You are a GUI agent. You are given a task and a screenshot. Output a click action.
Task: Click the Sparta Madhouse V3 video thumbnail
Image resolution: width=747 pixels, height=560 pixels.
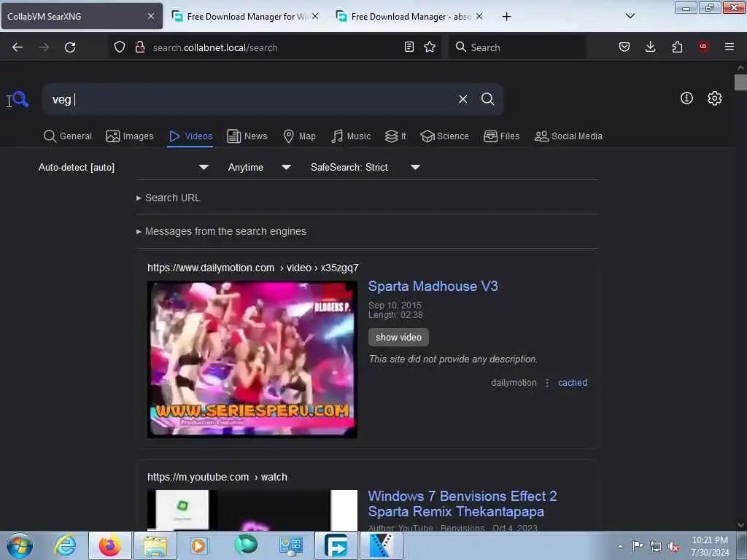[252, 359]
